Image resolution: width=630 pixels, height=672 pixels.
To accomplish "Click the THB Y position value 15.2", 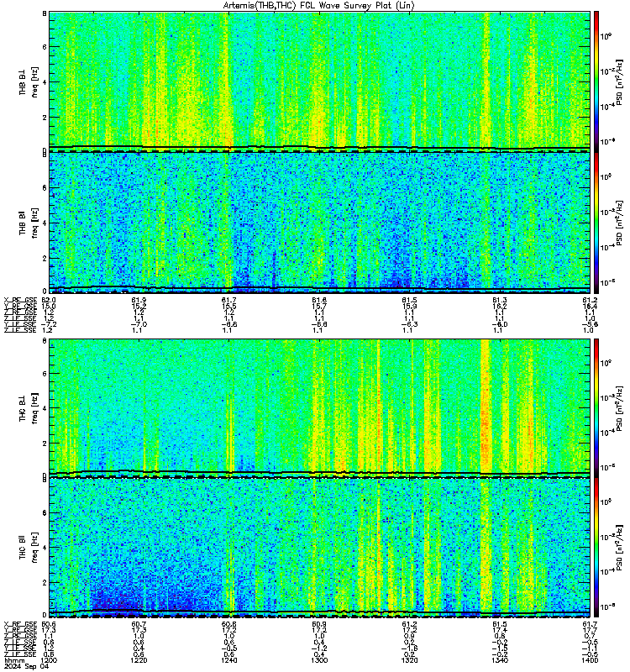I will click(x=139, y=306).
